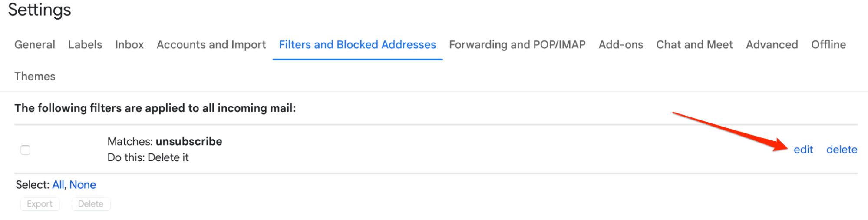Select All filters link
The height and width of the screenshot is (220, 868).
point(58,185)
